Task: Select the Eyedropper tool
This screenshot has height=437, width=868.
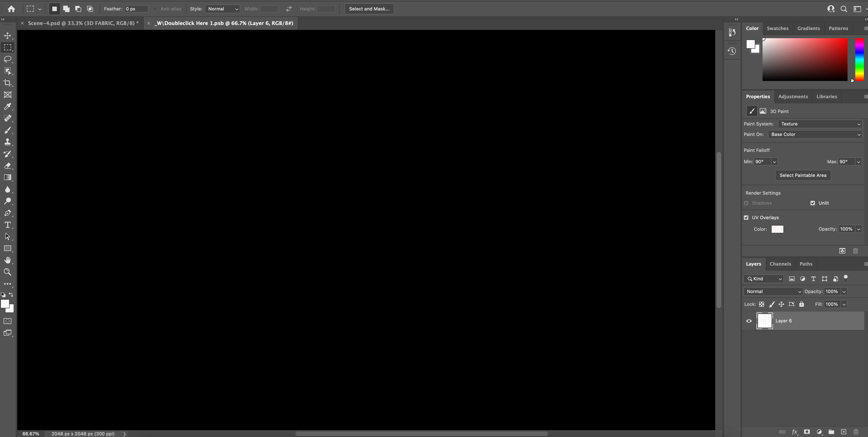Action: coord(8,106)
